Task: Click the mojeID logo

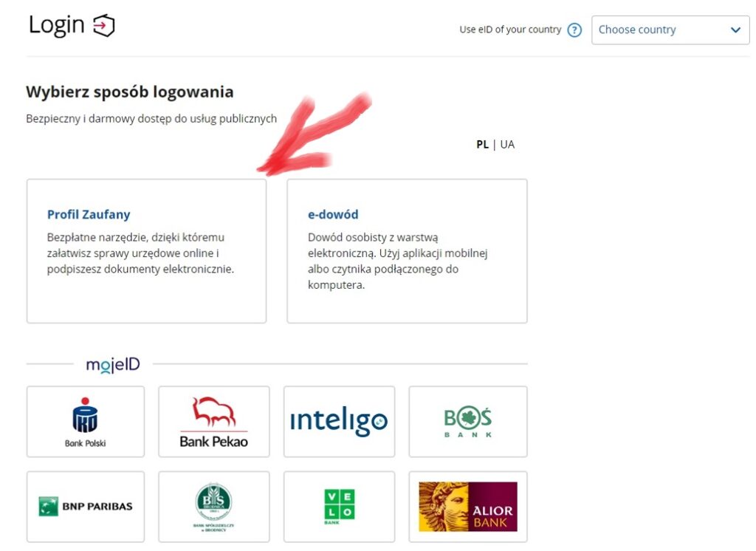Action: (113, 365)
